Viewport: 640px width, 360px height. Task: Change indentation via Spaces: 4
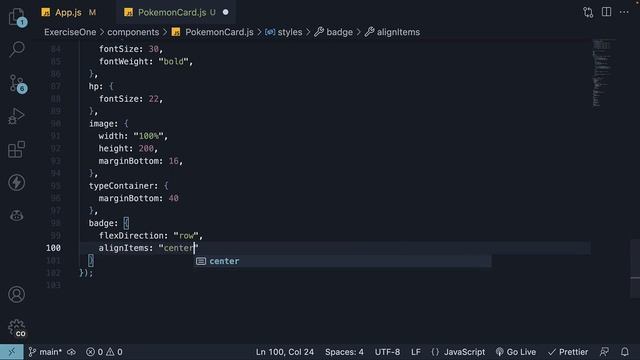coord(344,352)
